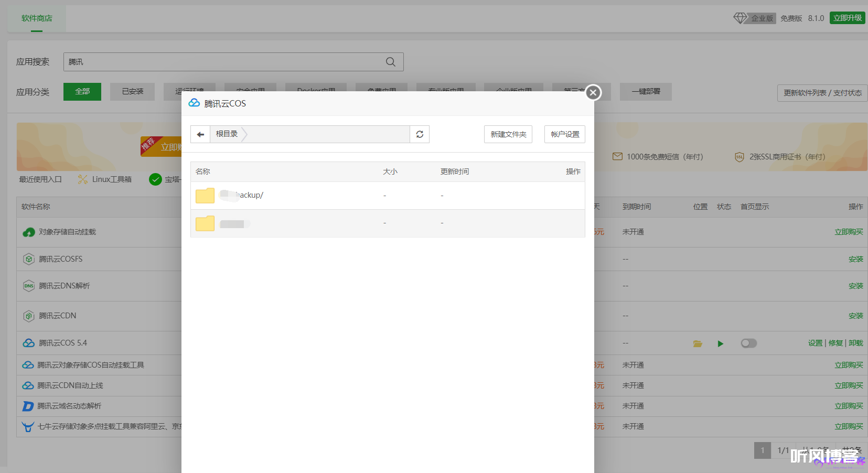This screenshot has width=868, height=473.
Task: Go to page 1 in pagination
Action: coord(763,450)
